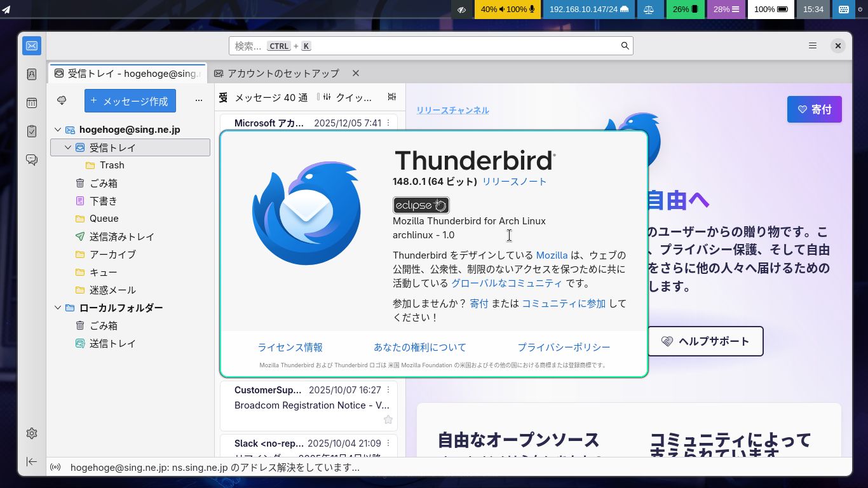Open folder pane options (three dots)
The image size is (868, 488).
199,100
